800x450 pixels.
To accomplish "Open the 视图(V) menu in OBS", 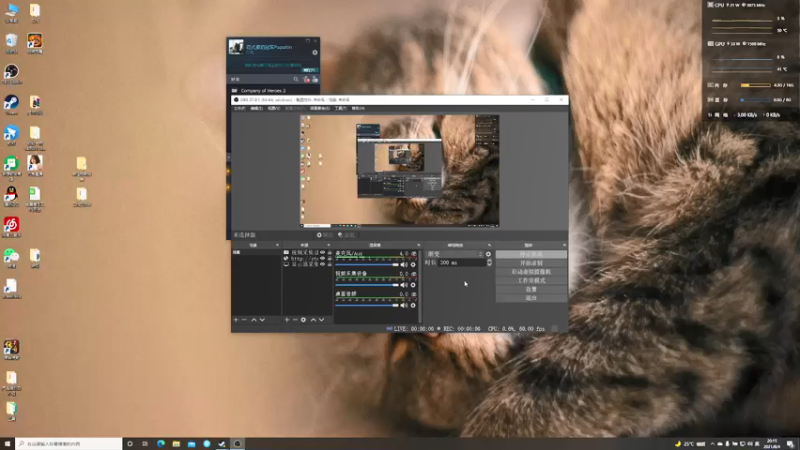I will 274,109.
